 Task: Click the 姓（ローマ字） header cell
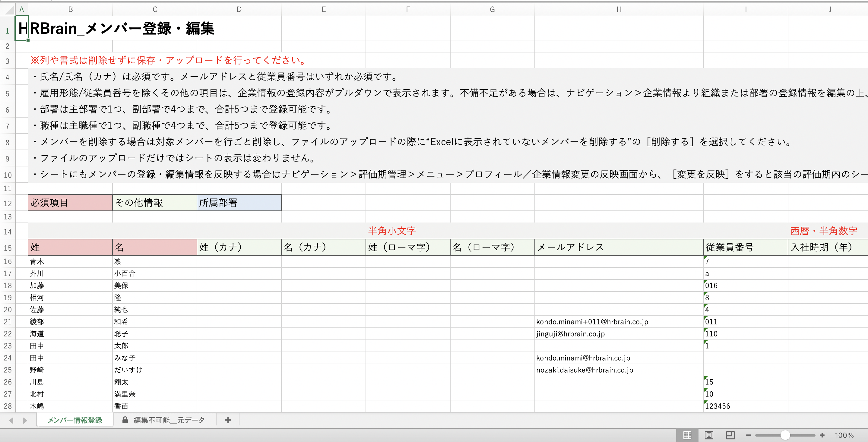[408, 247]
